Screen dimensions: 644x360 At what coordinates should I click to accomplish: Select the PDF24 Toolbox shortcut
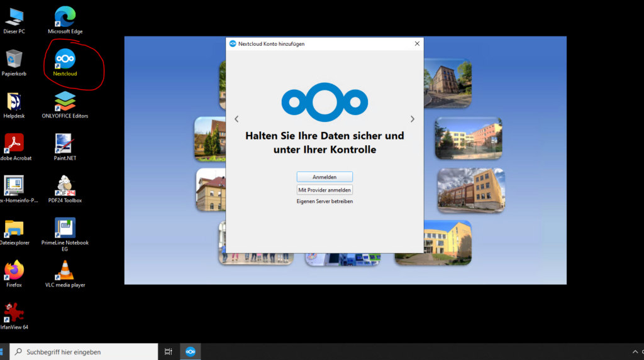65,190
